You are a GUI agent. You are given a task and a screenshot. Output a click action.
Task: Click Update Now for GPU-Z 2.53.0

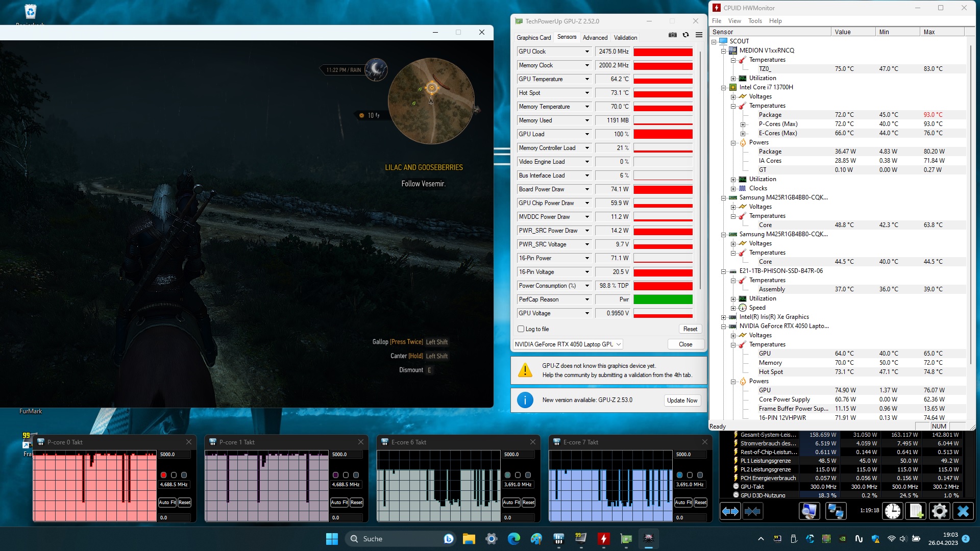[x=682, y=400]
